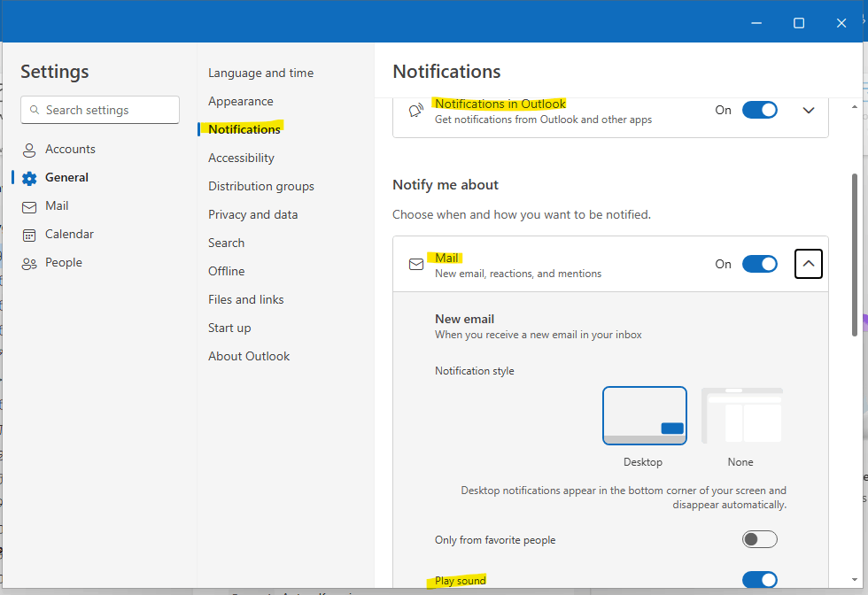Click the bell icon beside Notifications in Outlook
This screenshot has width=868, height=595.
tap(415, 110)
